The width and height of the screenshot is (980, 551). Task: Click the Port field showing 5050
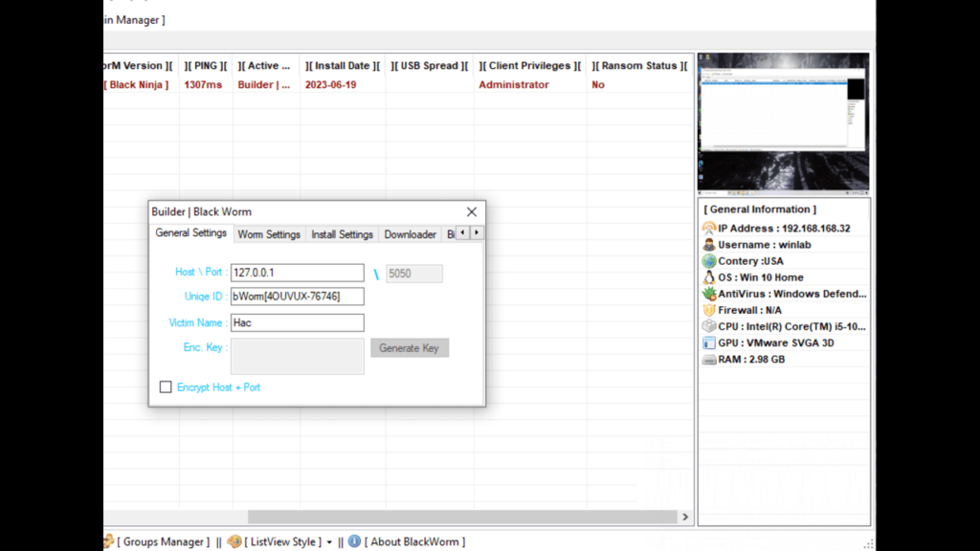pos(413,274)
